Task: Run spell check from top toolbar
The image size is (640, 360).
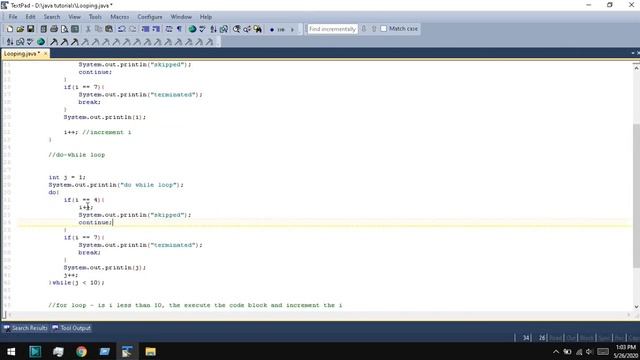Action: [202, 29]
